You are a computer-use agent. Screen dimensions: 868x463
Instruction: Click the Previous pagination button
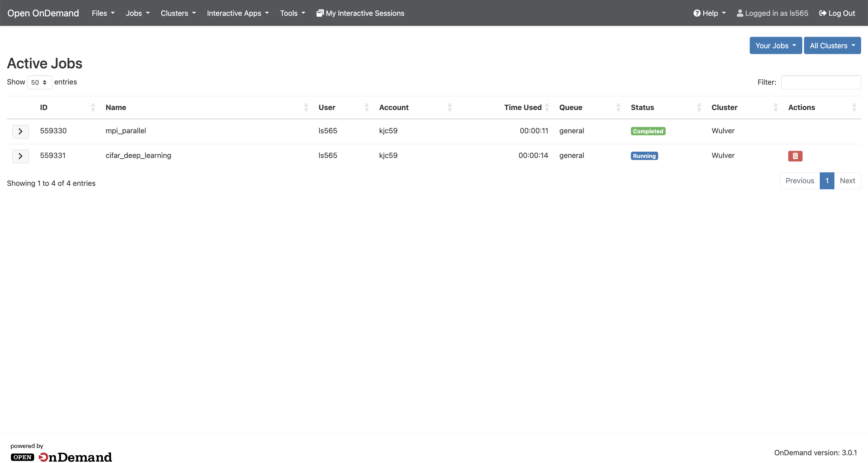[800, 181]
